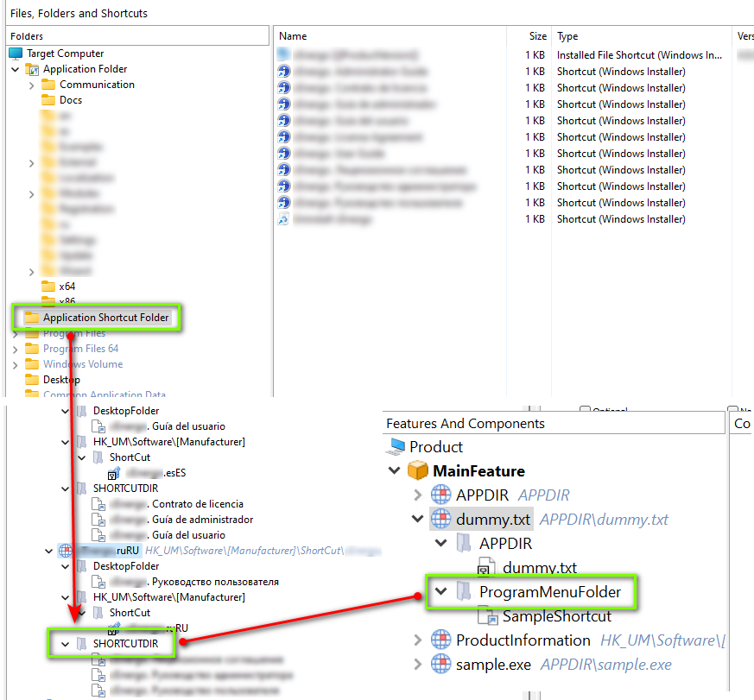Collapse the Application Folder tree node
Viewport: 754px width, 700px height.
click(16, 69)
